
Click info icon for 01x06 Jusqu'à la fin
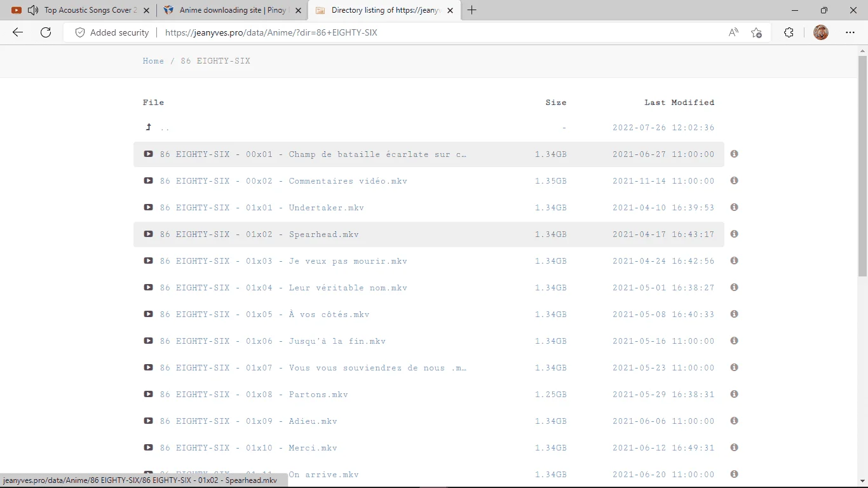coord(734,341)
